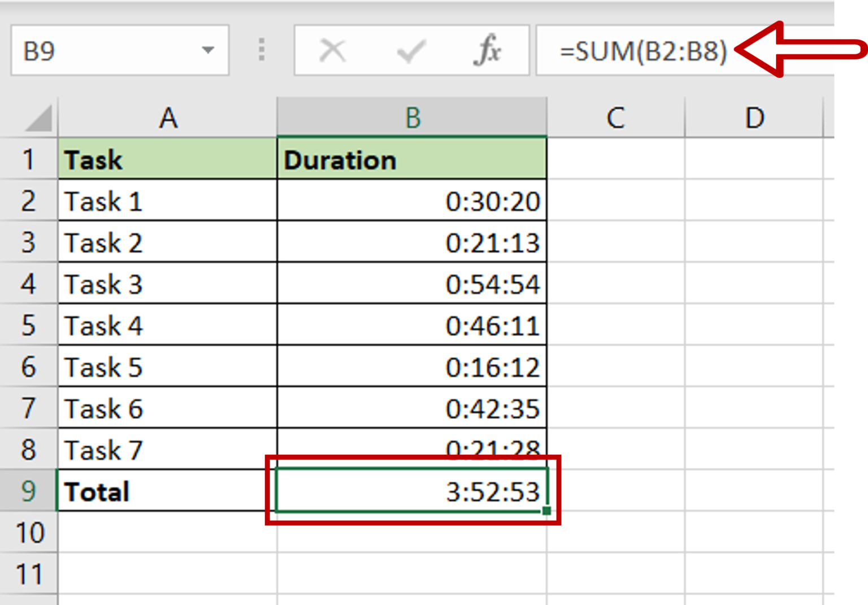
Task: Select row header 1
Action: 28,160
